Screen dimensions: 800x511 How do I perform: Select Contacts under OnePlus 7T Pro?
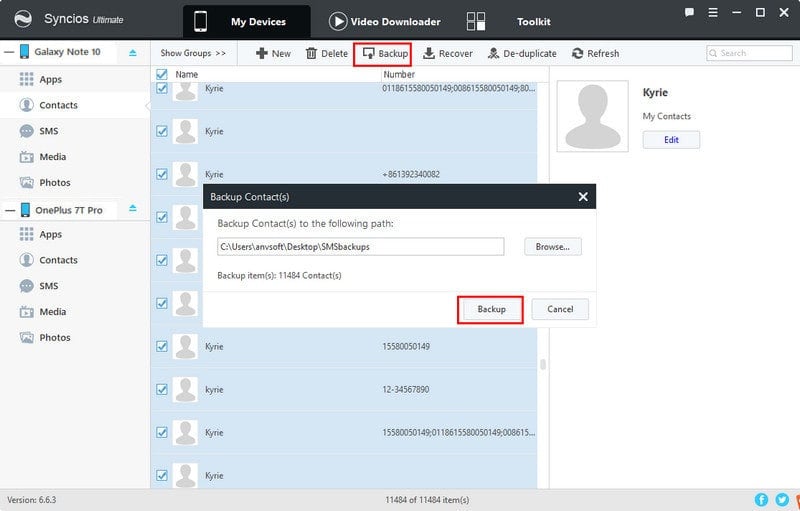[x=74, y=260]
